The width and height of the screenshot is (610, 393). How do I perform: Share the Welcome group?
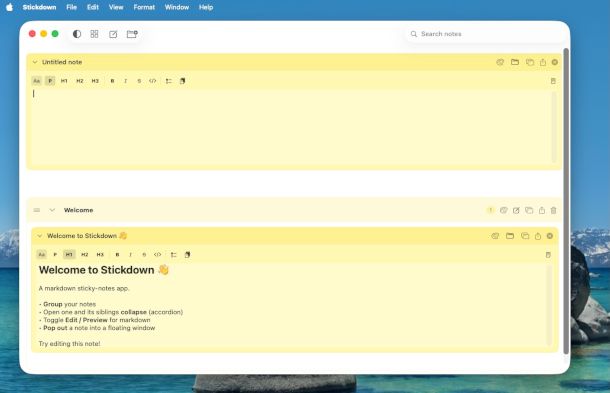pos(542,210)
